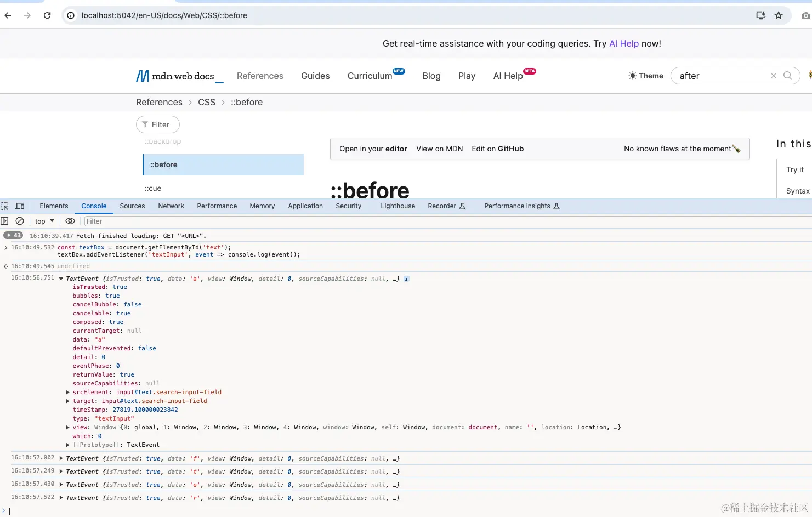
Task: Submit search using the magnifier icon
Action: [788, 76]
